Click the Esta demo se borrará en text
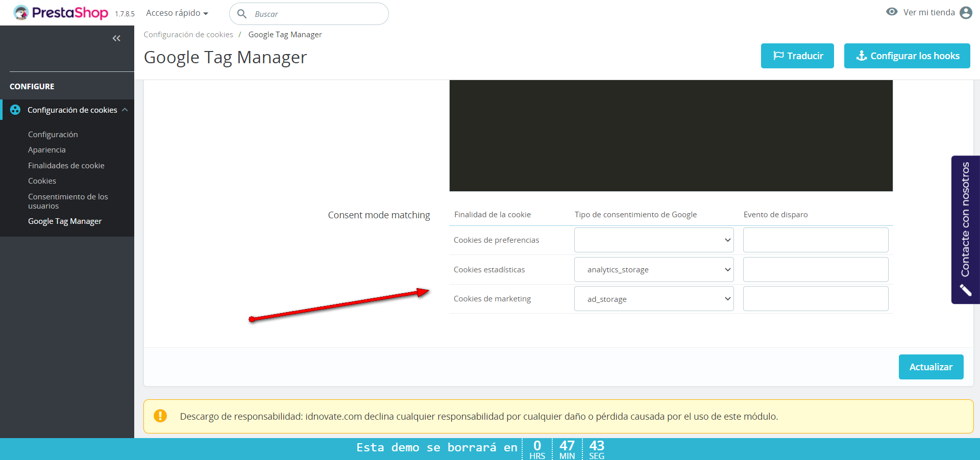The image size is (980, 460). [437, 447]
